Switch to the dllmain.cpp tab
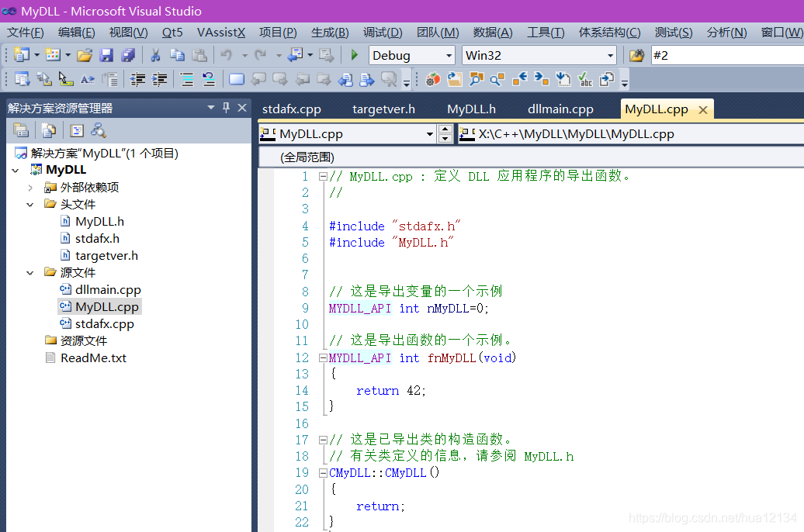Screen dimensions: 804x532 pos(560,109)
